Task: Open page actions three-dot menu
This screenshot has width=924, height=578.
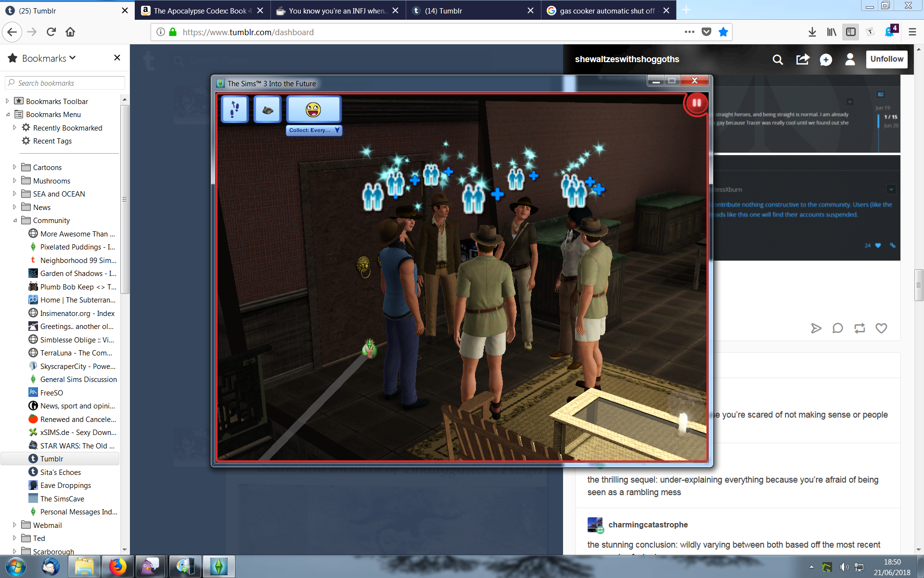Action: (690, 32)
